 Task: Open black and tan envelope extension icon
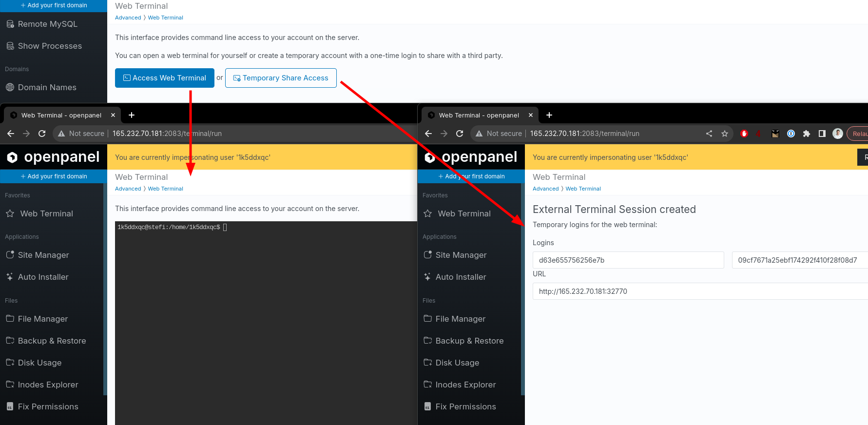tap(775, 134)
